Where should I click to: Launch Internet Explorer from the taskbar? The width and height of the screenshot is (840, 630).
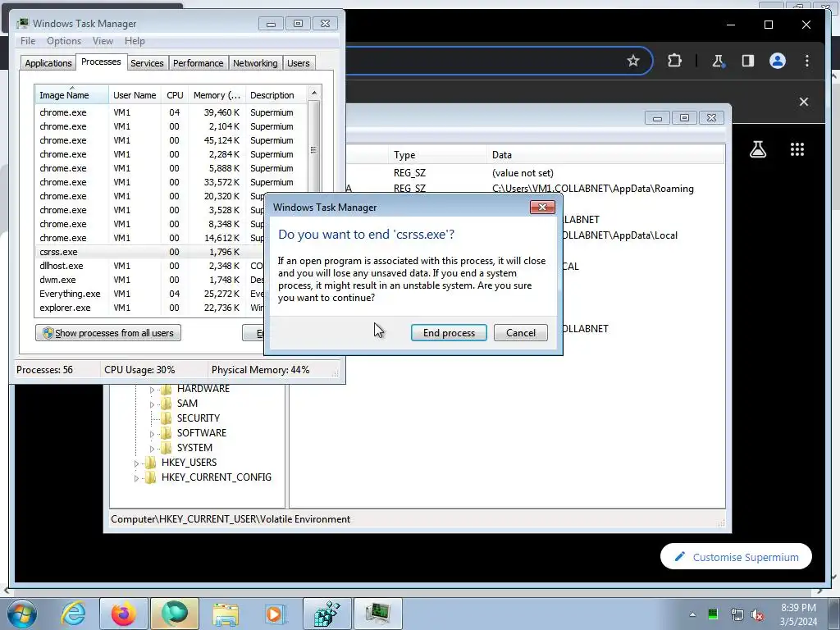click(73, 614)
